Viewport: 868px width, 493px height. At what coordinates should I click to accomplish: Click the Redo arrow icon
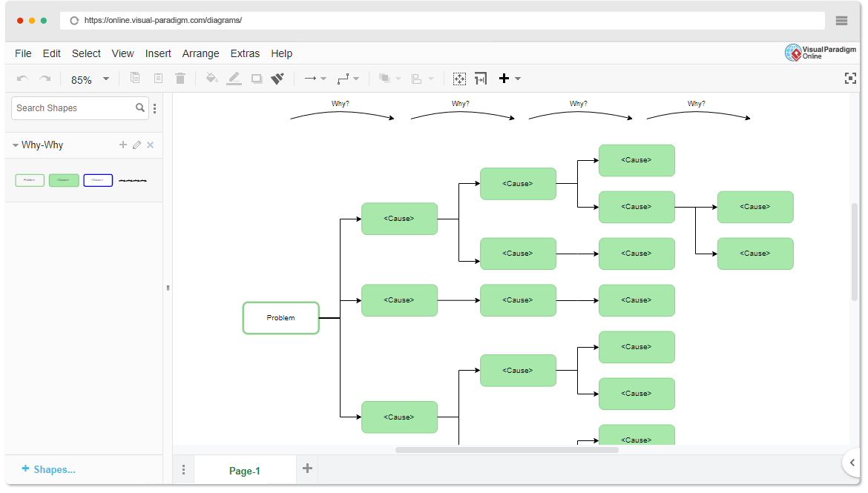[x=45, y=79]
